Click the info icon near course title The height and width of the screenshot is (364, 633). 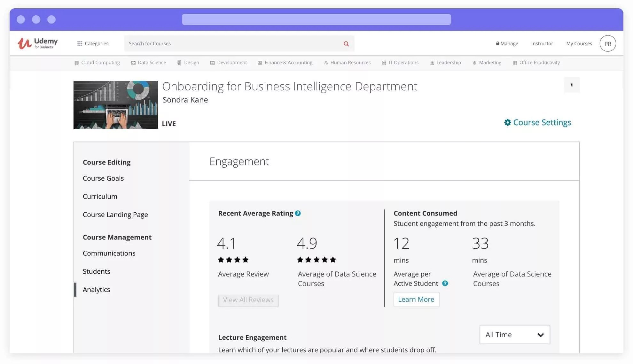(572, 85)
